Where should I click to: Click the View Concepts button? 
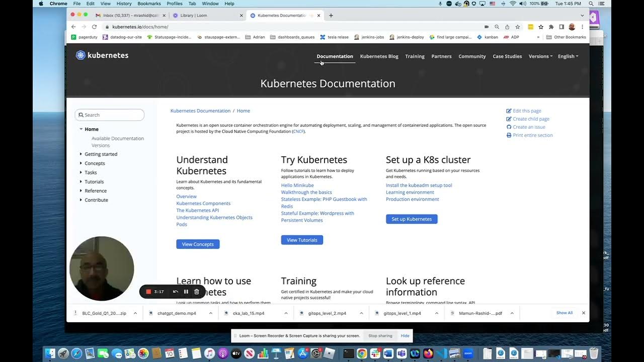click(198, 244)
